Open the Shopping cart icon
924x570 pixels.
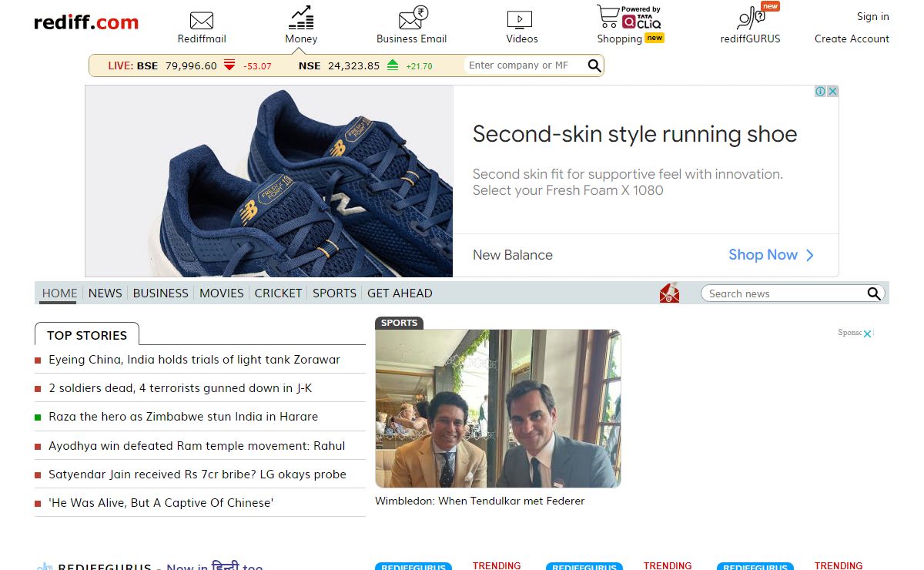(x=608, y=17)
